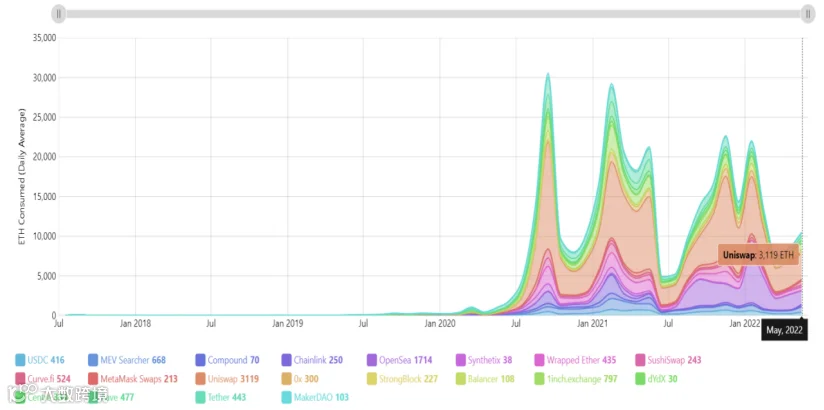Click the 20,000 y-axis value
This screenshot has width=824, height=410.
[44, 157]
